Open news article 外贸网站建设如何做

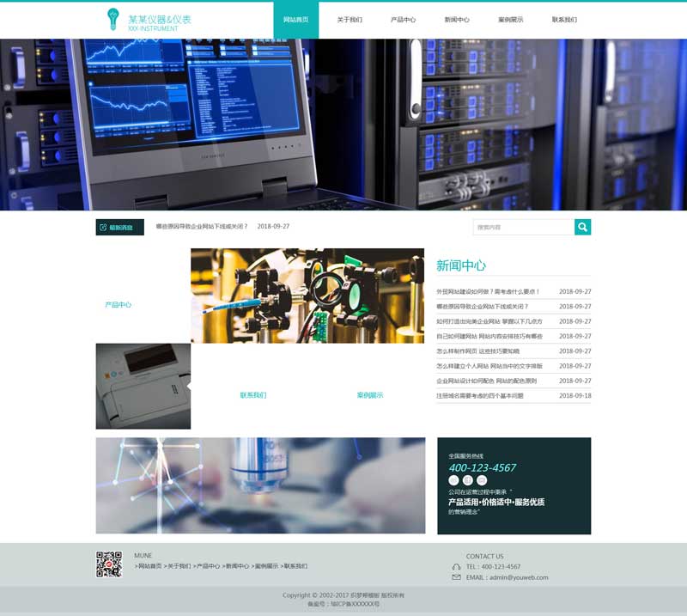487,292
